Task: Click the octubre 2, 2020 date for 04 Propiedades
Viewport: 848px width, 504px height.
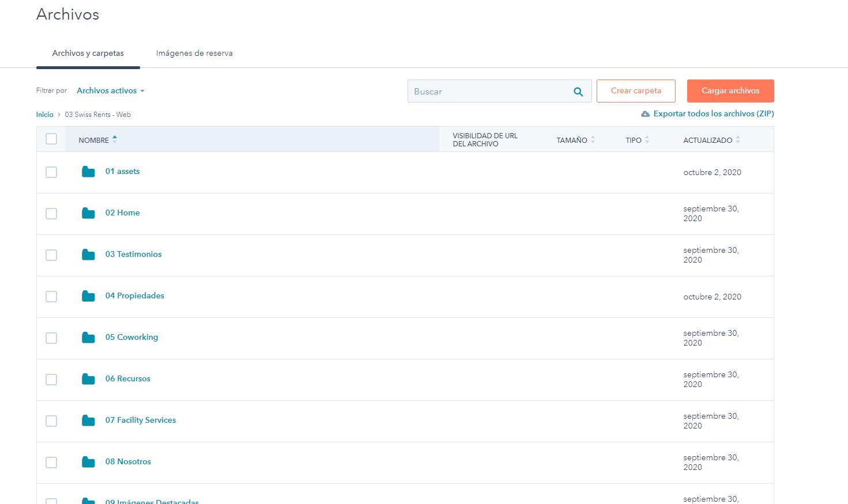Action: pos(712,297)
